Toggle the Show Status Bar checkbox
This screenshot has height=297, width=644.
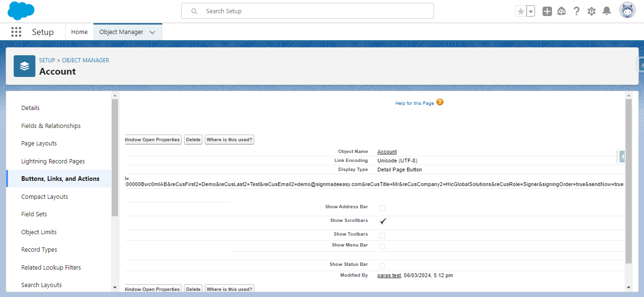[382, 265]
